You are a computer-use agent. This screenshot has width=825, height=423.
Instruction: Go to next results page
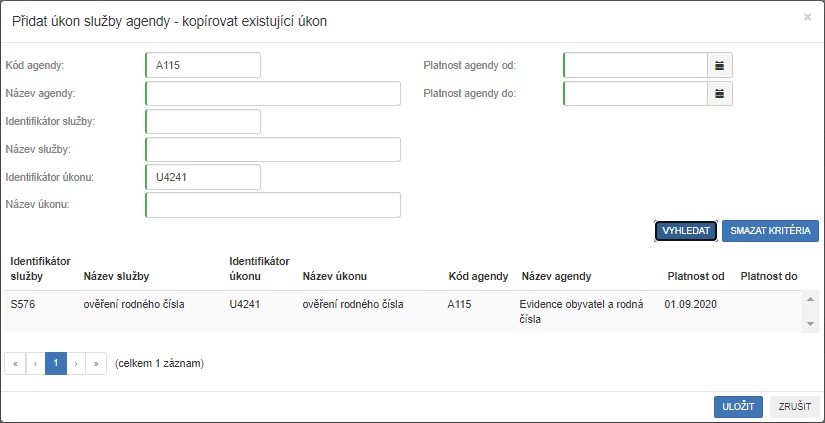[76, 363]
